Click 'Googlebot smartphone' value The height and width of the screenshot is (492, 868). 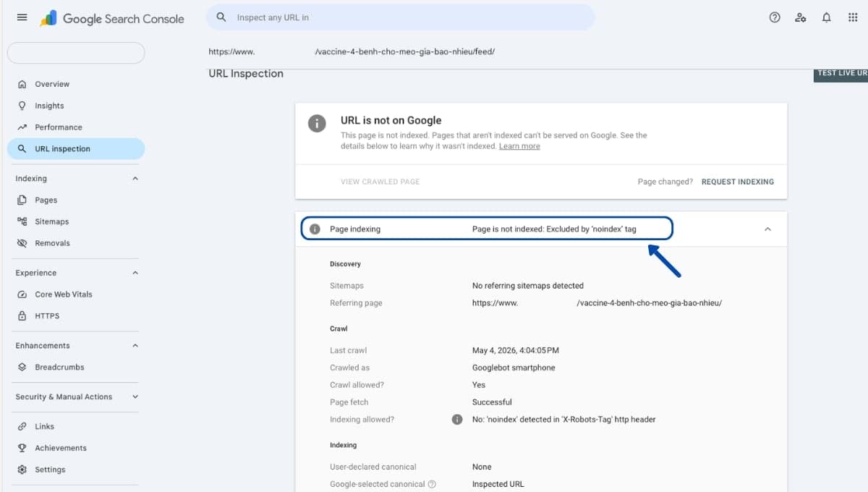514,368
